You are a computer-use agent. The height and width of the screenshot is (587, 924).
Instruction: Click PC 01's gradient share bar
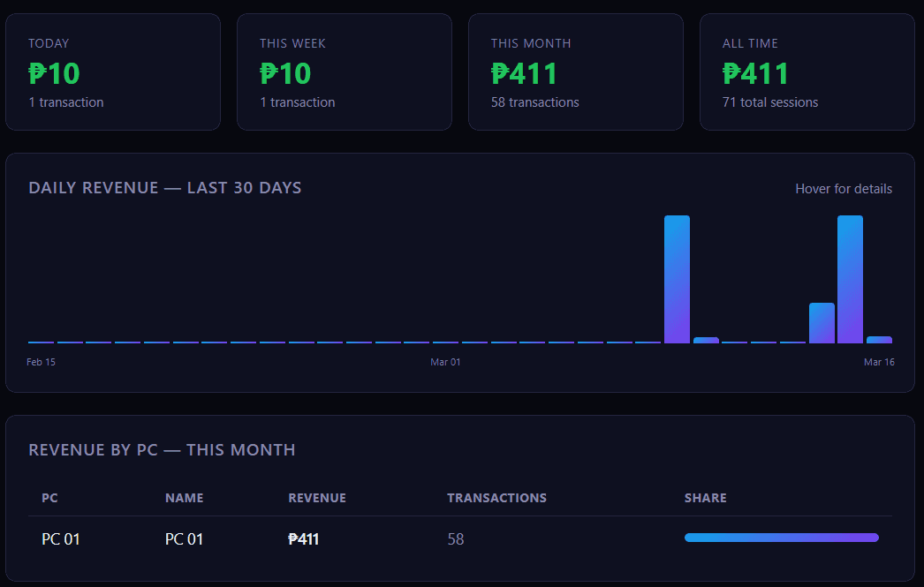tap(781, 537)
